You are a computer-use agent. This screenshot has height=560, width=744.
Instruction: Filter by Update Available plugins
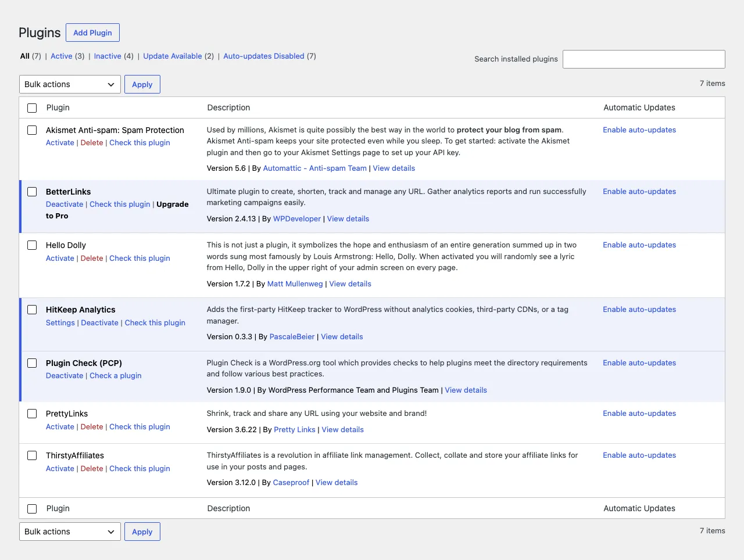pyautogui.click(x=173, y=56)
